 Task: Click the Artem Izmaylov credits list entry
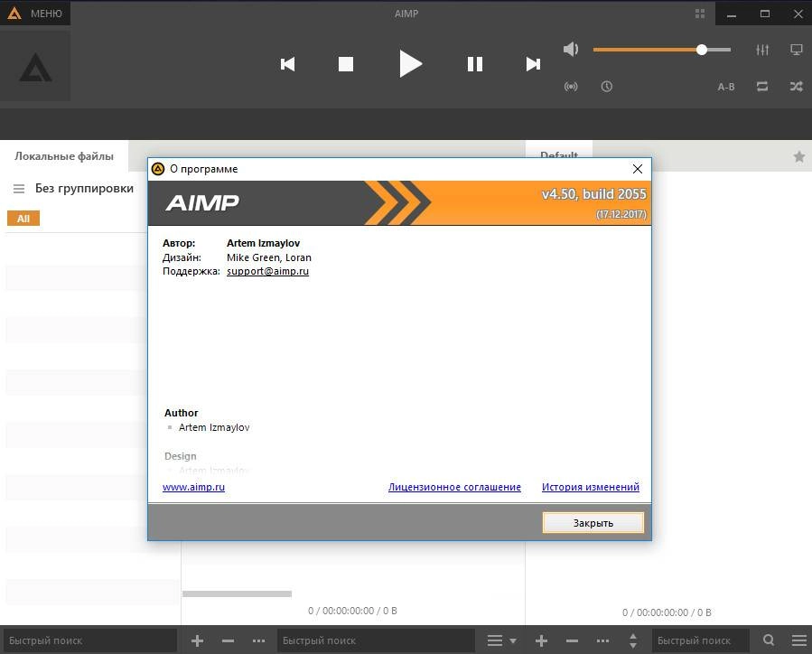point(214,427)
